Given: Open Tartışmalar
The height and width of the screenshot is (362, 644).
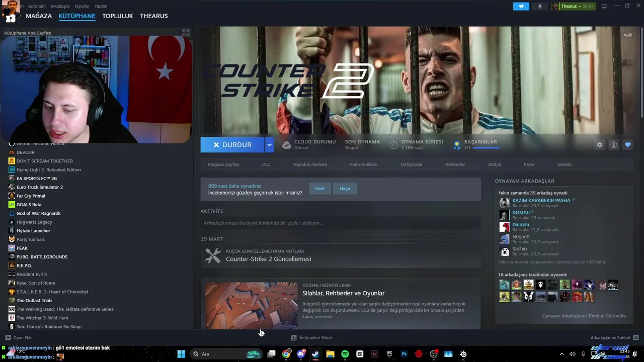Looking at the screenshot, I should click(411, 164).
